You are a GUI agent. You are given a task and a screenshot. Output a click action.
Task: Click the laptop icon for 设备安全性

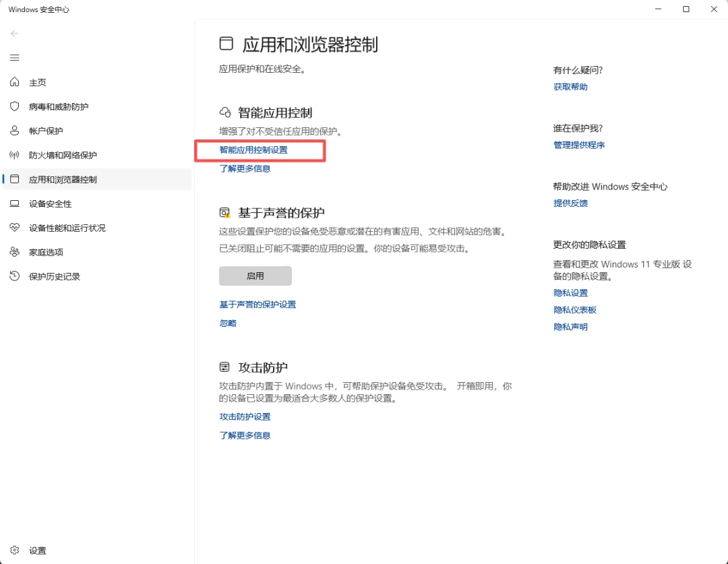(14, 203)
